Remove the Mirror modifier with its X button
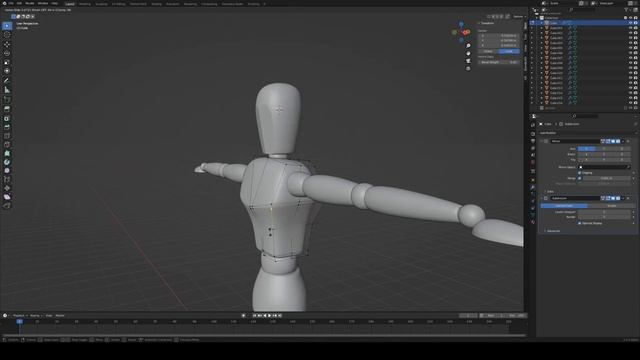The width and height of the screenshot is (640, 360). tap(628, 141)
